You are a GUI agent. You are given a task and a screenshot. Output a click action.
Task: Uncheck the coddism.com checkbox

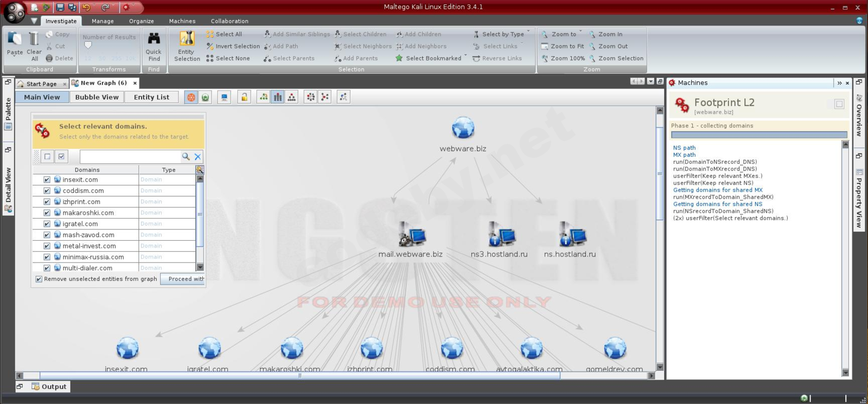pyautogui.click(x=47, y=191)
